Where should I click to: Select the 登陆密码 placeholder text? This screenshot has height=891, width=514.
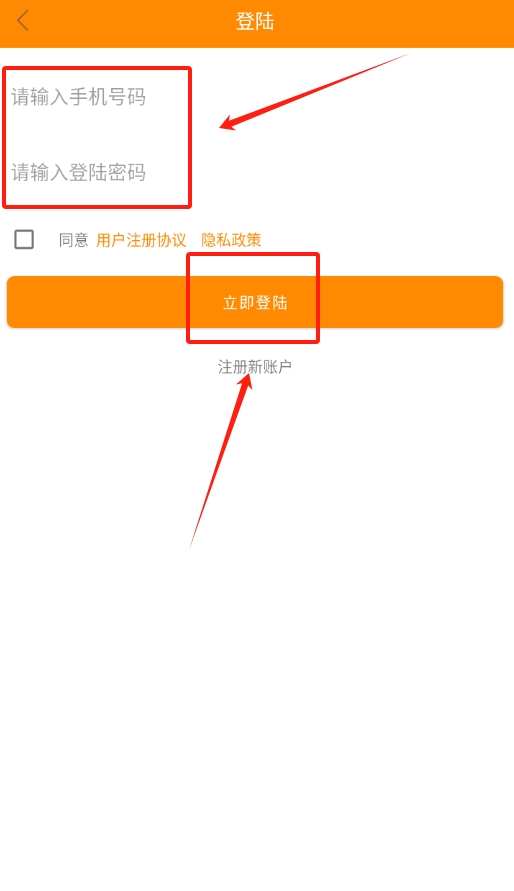107,172
